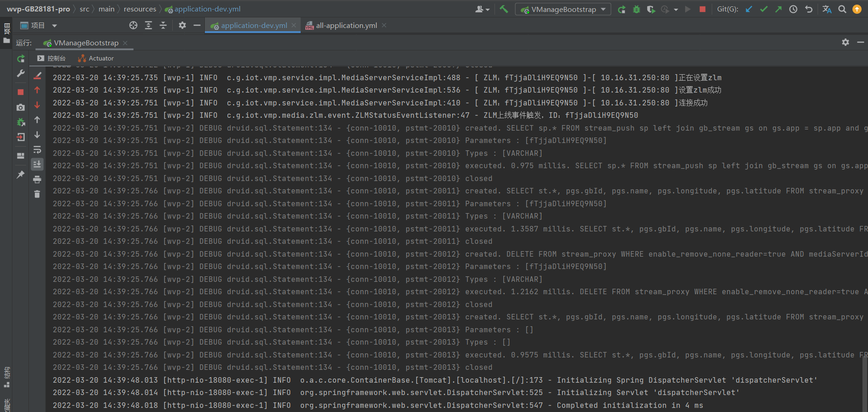Rollback changes with the undo arrow icon
868x412 pixels.
(x=808, y=9)
